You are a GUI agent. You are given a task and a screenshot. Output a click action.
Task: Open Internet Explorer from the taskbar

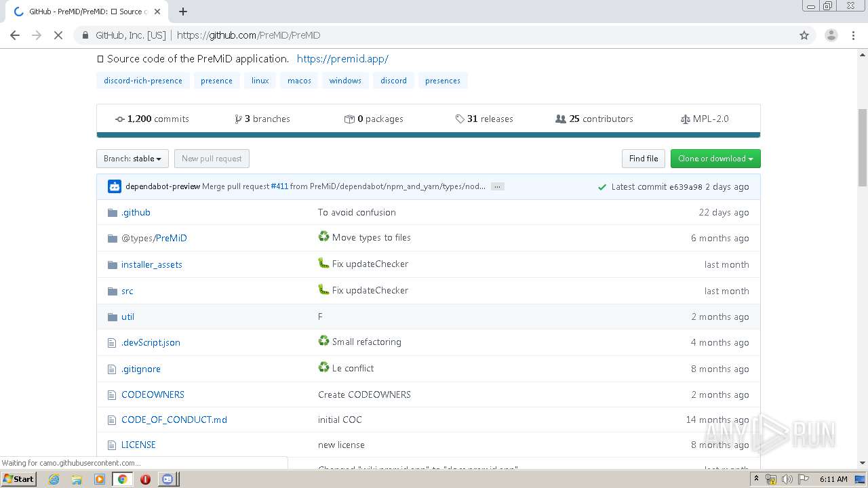pyautogui.click(x=54, y=479)
